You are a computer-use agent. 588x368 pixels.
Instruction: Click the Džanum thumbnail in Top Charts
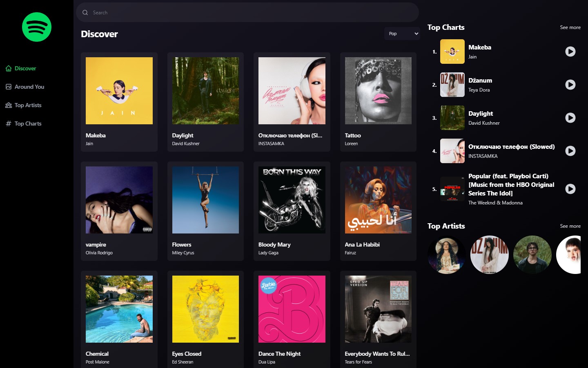[x=452, y=85]
